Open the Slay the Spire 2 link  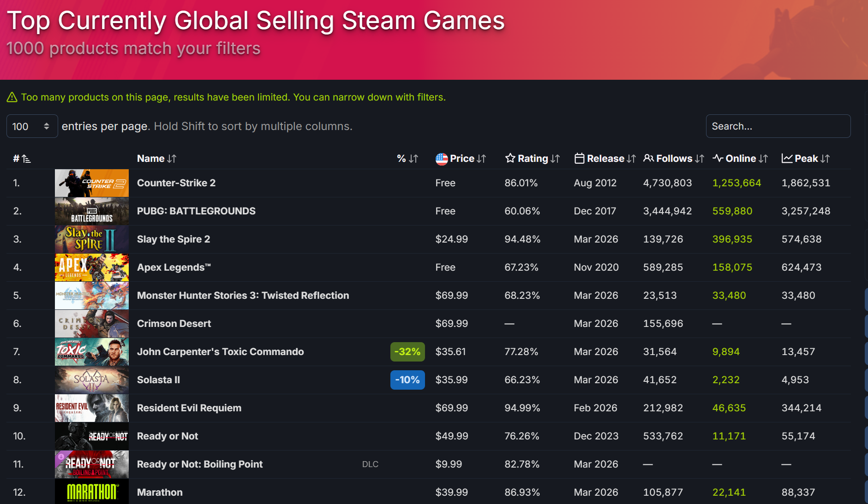click(173, 239)
